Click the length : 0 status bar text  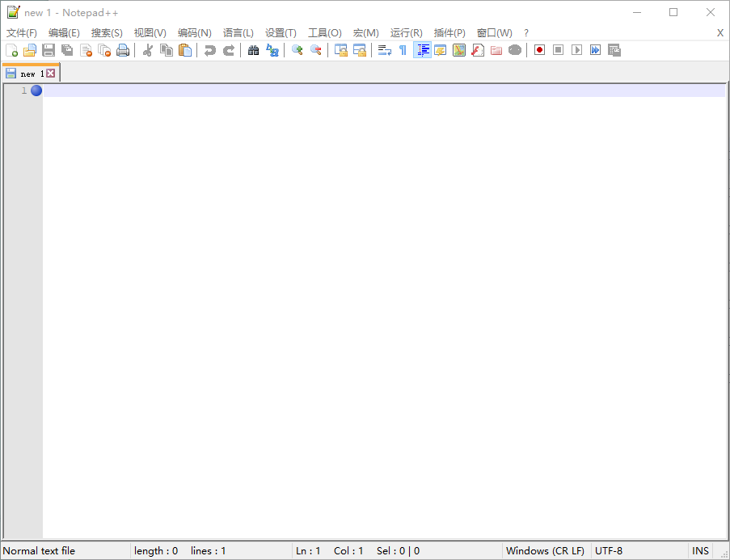156,551
